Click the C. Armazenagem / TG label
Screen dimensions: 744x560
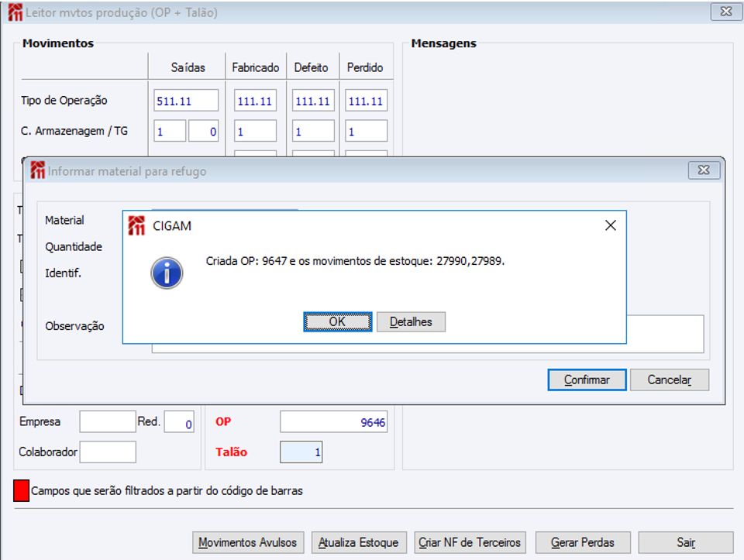[x=74, y=131]
